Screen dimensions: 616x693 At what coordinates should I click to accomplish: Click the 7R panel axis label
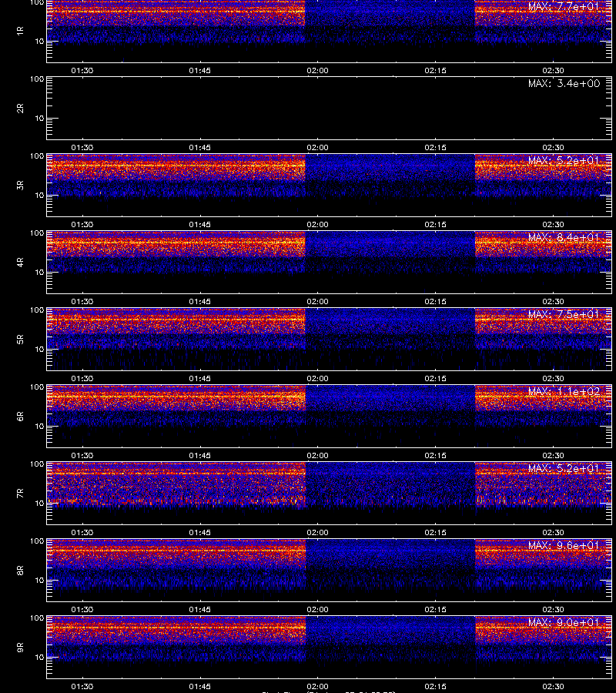[20, 494]
